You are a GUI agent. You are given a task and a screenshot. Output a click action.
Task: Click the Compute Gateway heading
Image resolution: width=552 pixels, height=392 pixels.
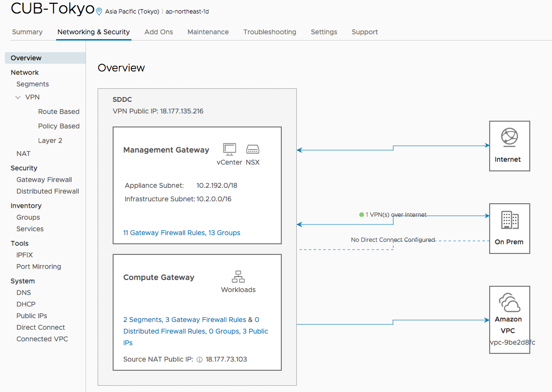tap(159, 278)
